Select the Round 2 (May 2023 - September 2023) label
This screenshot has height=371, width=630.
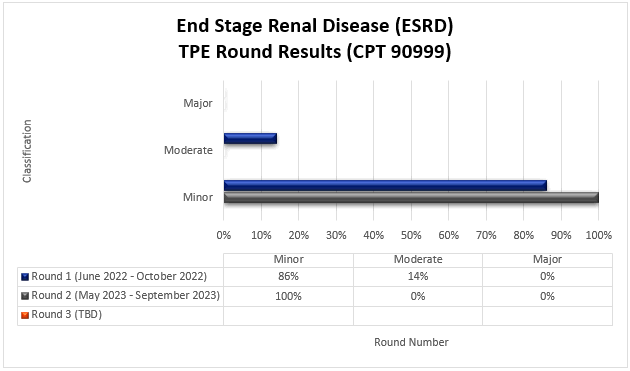[x=125, y=295]
